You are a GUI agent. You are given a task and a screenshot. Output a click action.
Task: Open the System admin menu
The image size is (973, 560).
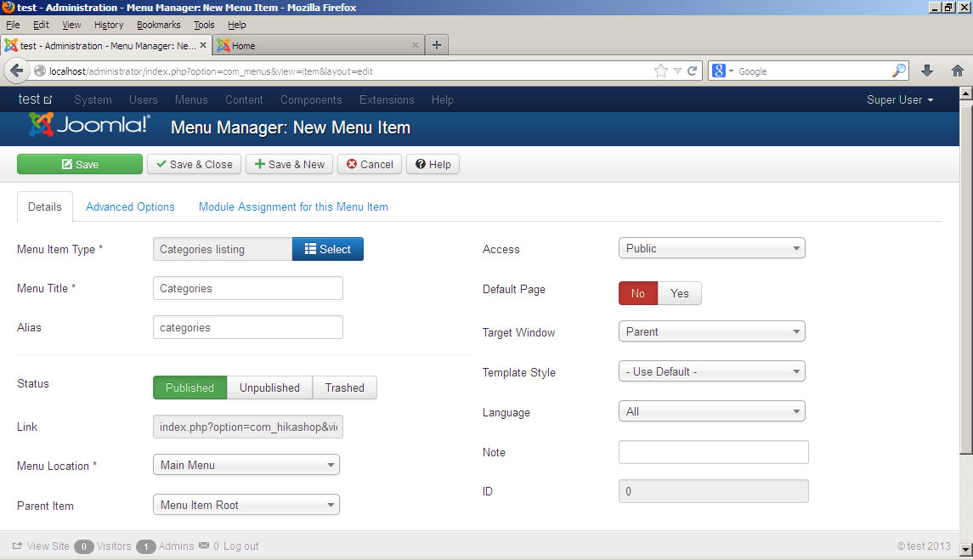coord(93,100)
